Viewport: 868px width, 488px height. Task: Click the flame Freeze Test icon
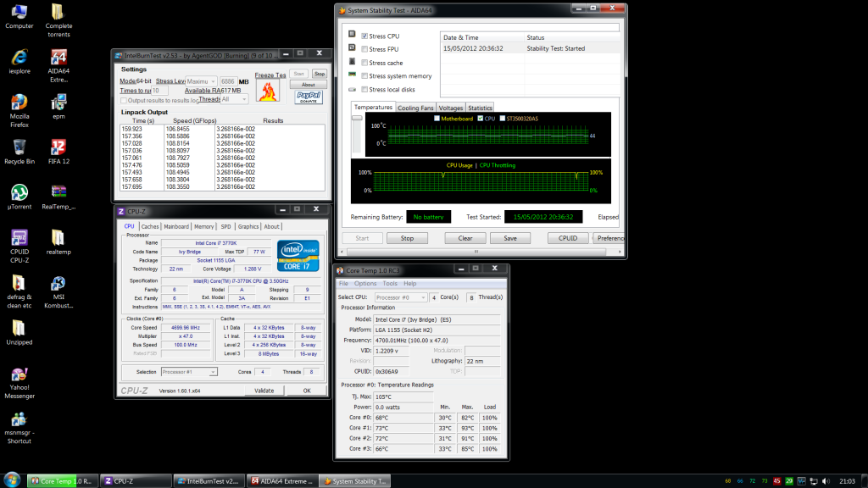point(266,91)
